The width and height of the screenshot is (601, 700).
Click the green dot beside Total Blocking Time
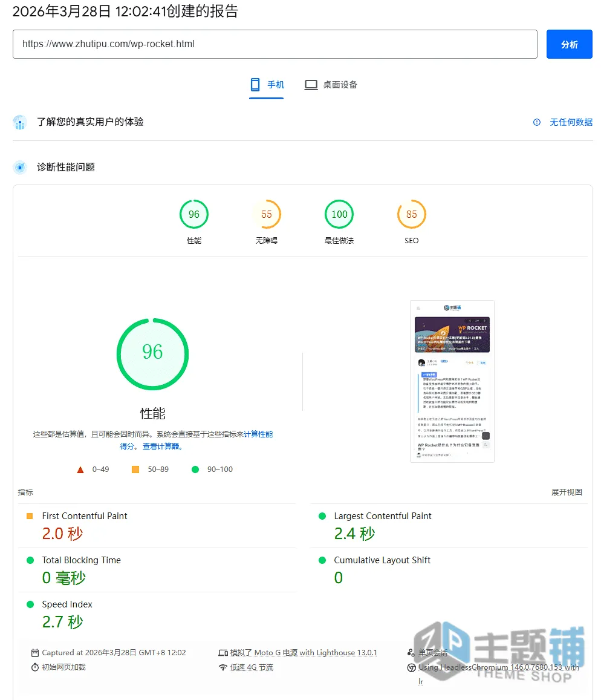[x=30, y=560]
